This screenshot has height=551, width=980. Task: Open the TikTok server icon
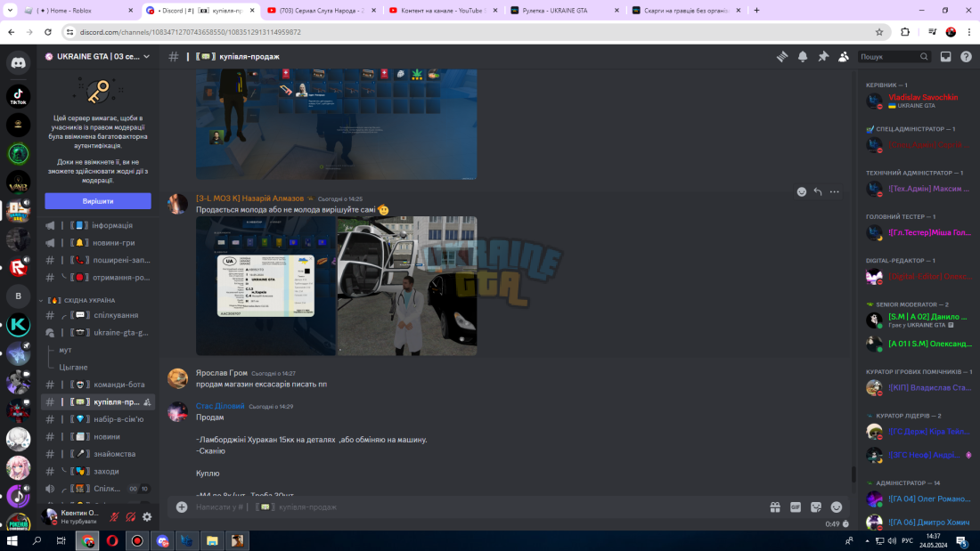coord(18,96)
